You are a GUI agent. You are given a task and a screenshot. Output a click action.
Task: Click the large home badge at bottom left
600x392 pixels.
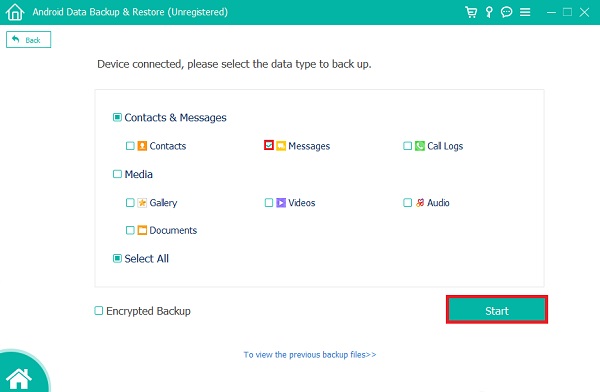19,377
